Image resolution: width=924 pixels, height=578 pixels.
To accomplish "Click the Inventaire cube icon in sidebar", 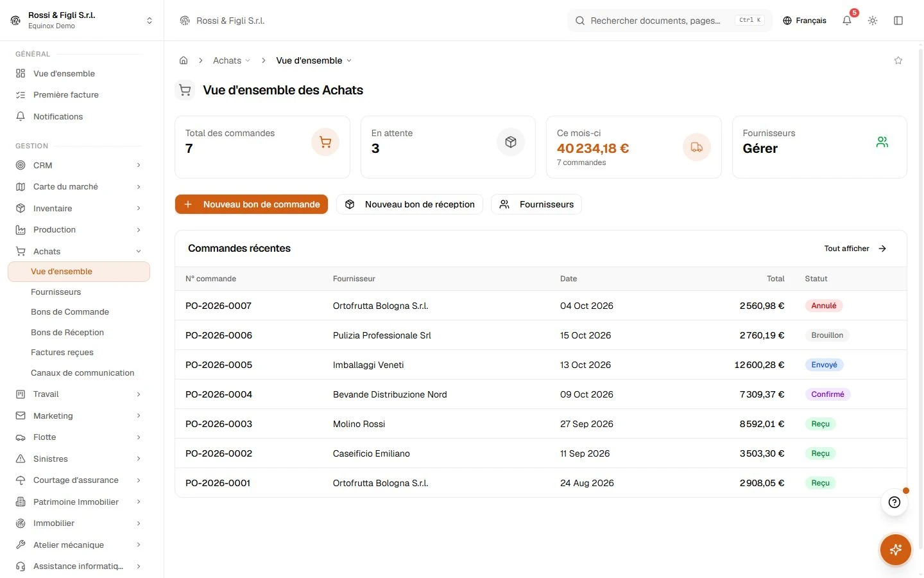I will (x=21, y=208).
